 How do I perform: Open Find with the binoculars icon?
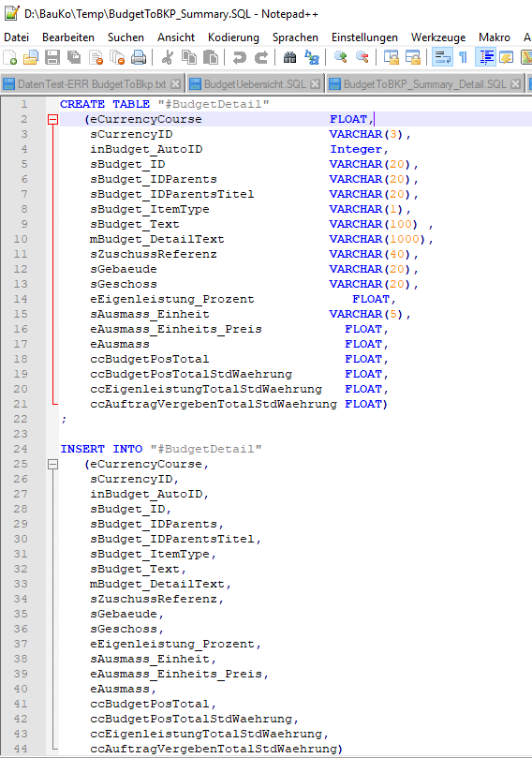pos(289,57)
